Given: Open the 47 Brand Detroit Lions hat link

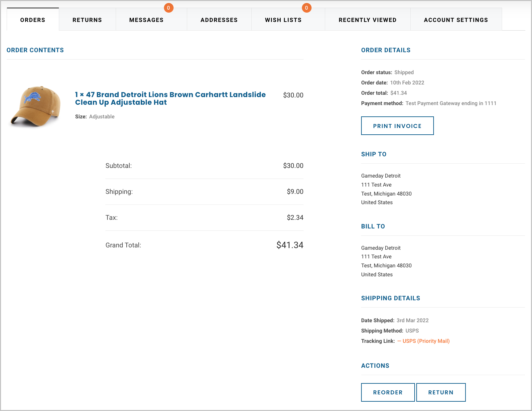Looking at the screenshot, I should 170,98.
